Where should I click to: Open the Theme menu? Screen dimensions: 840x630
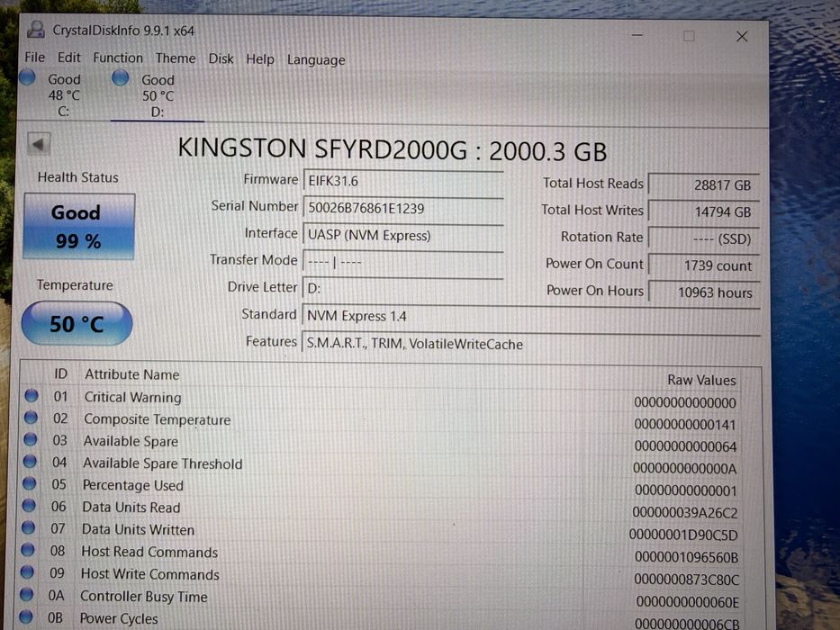(176, 58)
